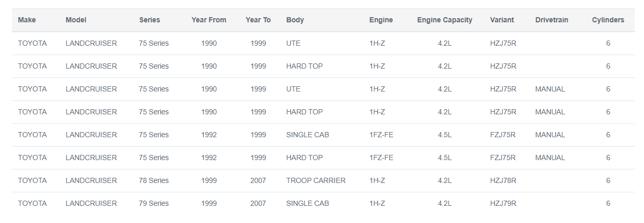Select the HZJ79R variant cell
644x223 pixels.
(503, 203)
